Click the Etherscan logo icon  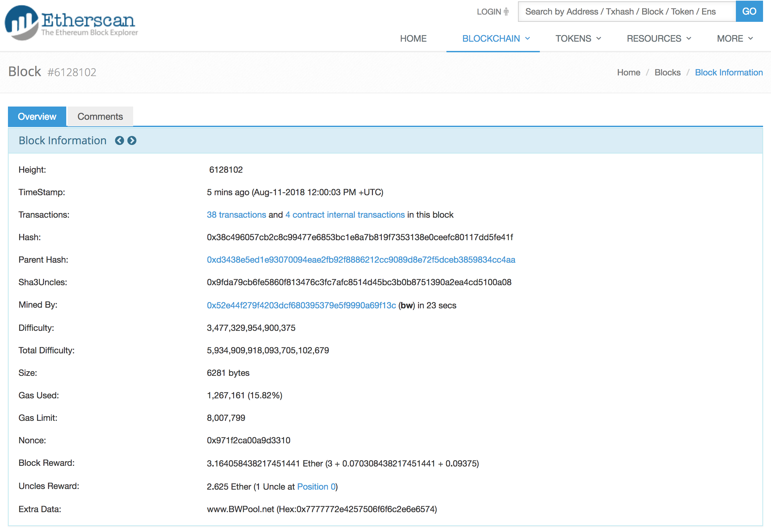coord(22,23)
